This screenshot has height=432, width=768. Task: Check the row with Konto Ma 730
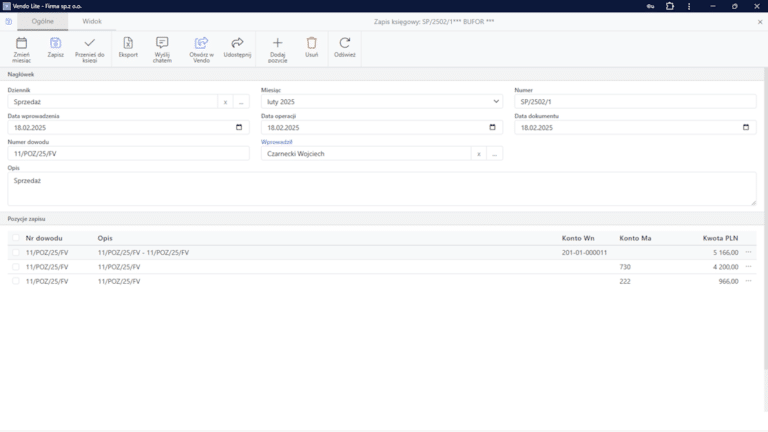16,267
